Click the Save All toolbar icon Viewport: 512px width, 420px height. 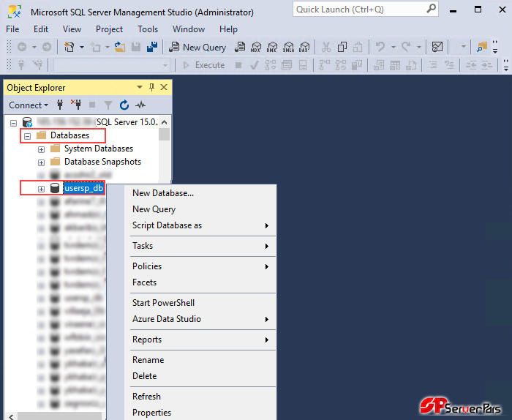[152, 48]
